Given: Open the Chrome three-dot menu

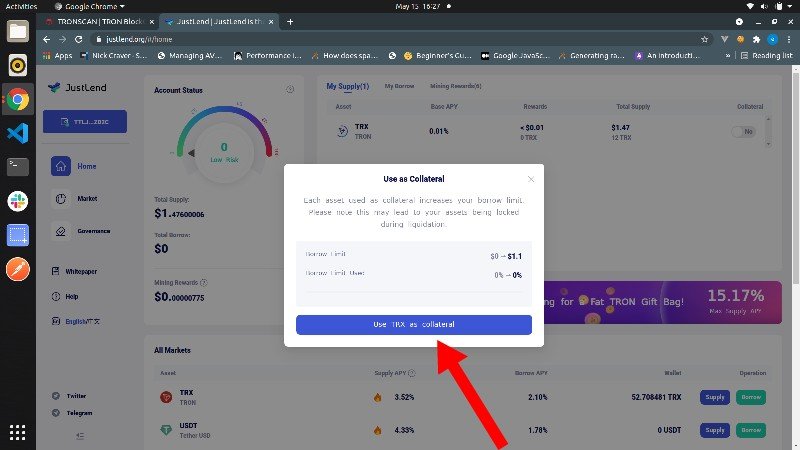Looking at the screenshot, I should 789,39.
